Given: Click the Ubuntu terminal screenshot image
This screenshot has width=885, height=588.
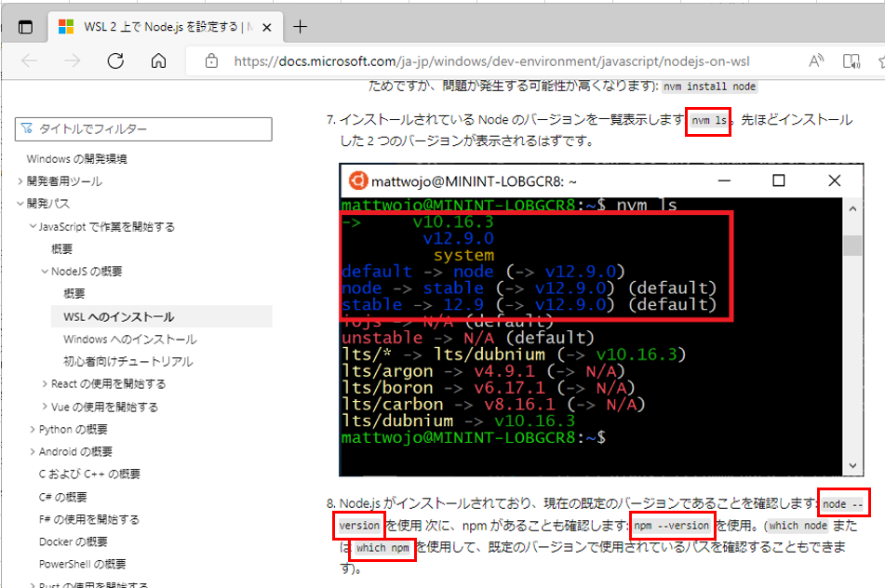Looking at the screenshot, I should tap(601, 320).
